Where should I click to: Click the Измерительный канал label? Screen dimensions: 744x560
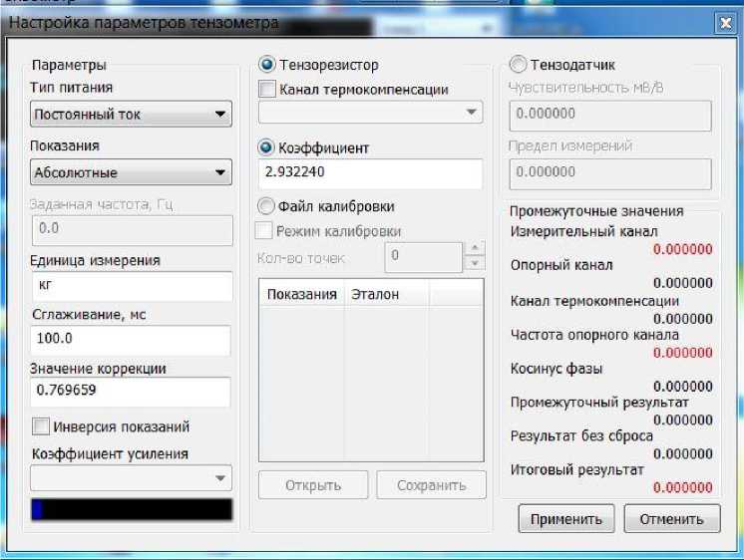tap(584, 231)
